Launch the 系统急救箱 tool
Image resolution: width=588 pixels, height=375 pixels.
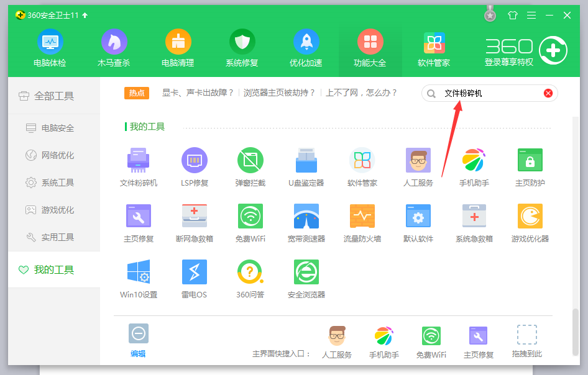474,224
